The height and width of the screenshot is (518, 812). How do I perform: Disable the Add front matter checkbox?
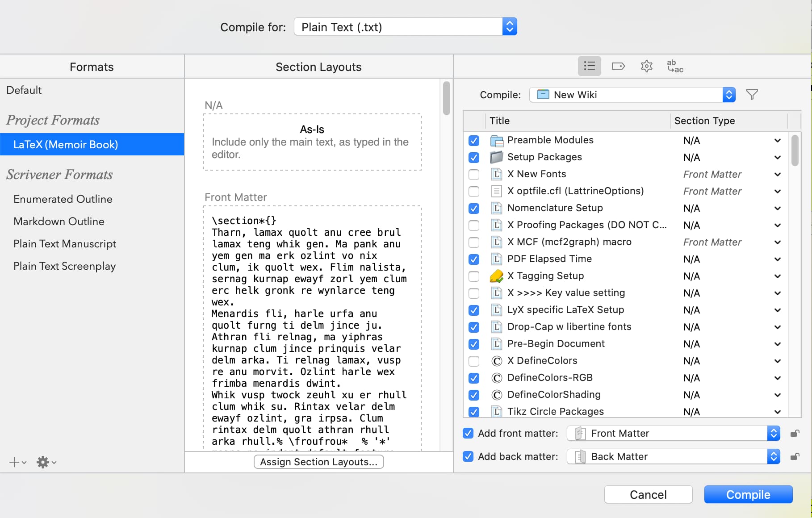(x=468, y=433)
